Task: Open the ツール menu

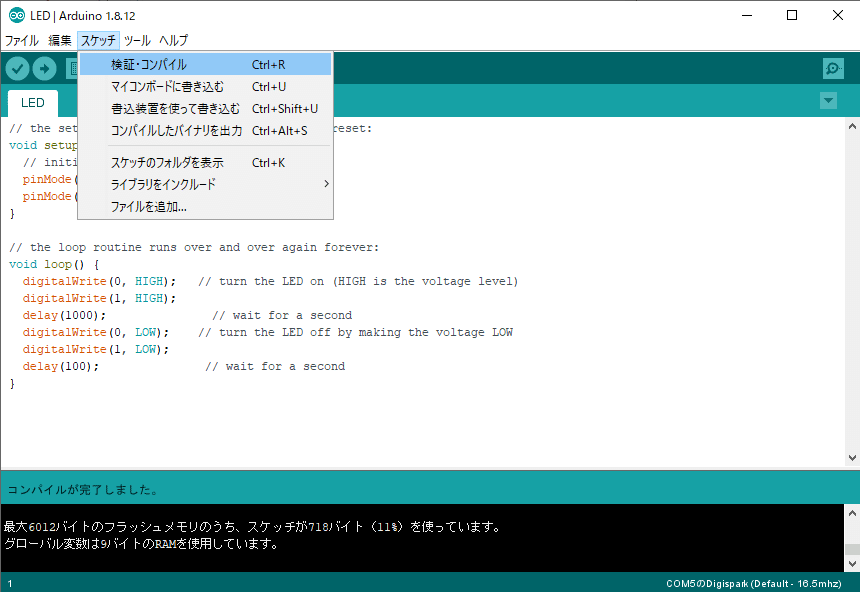Action: click(x=137, y=41)
